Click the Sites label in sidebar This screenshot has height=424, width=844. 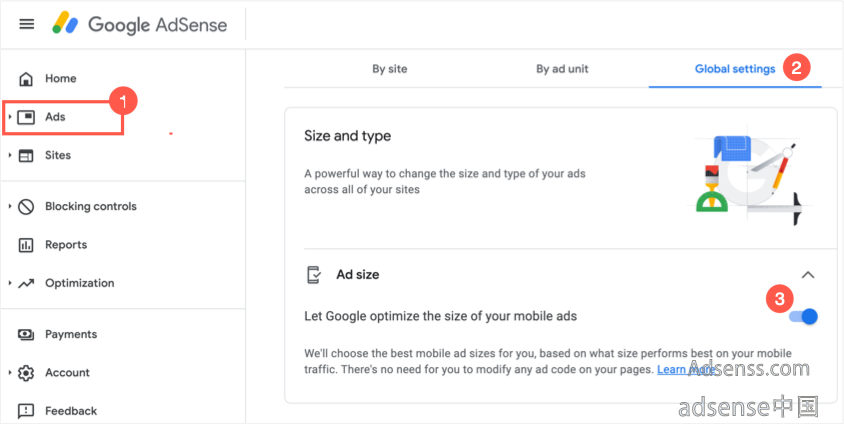(58, 156)
